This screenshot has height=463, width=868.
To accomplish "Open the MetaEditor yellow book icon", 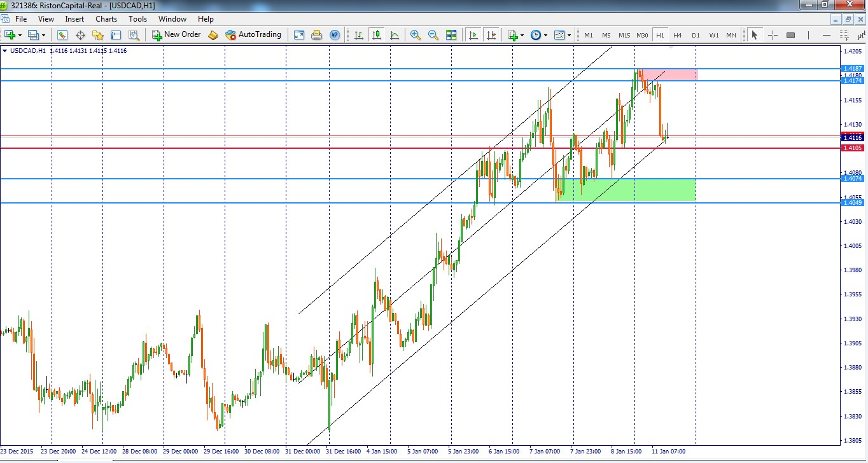I will [x=213, y=35].
